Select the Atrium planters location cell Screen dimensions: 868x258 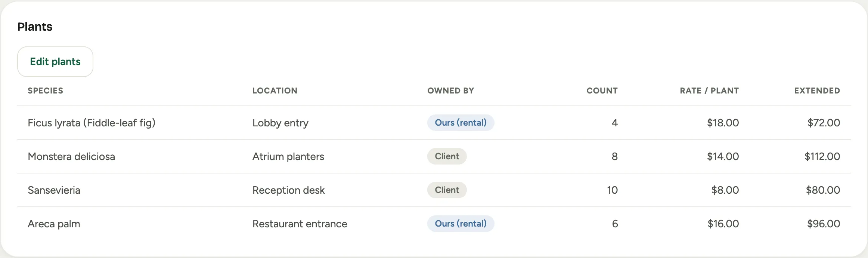288,156
